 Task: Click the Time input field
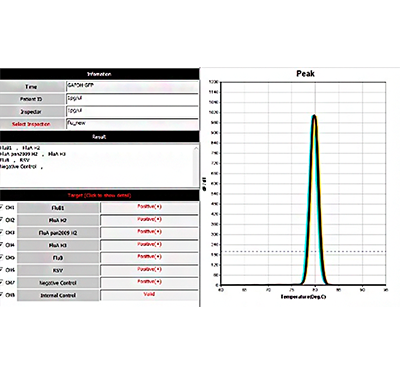pos(132,87)
